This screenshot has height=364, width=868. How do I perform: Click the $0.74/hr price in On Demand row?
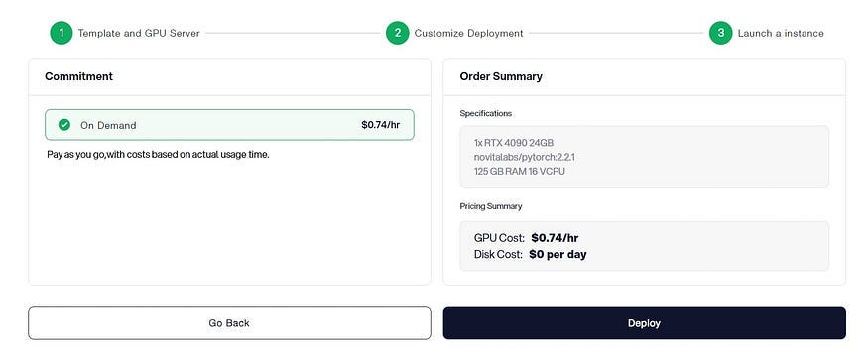tap(380, 125)
